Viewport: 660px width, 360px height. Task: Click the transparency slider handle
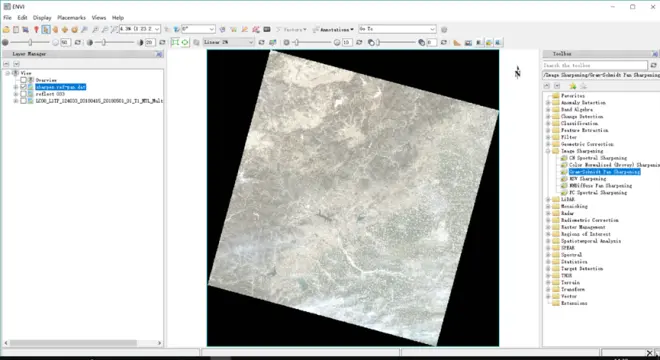click(x=378, y=43)
